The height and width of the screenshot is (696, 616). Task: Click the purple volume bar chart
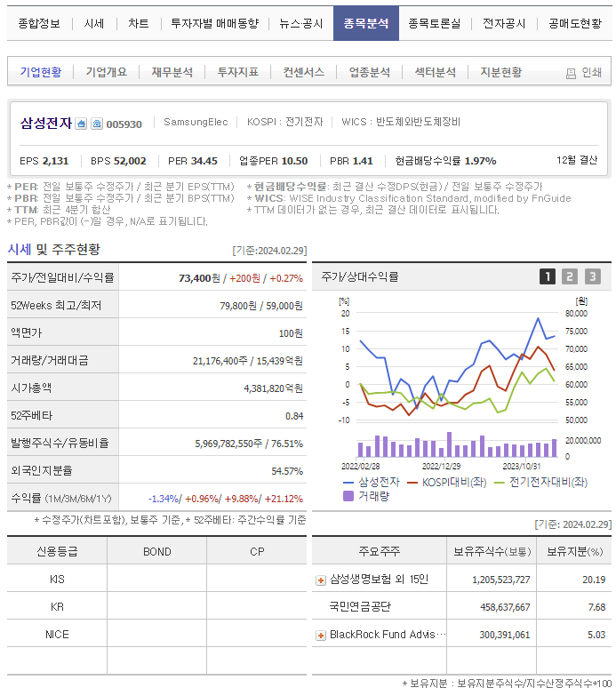coord(457,444)
